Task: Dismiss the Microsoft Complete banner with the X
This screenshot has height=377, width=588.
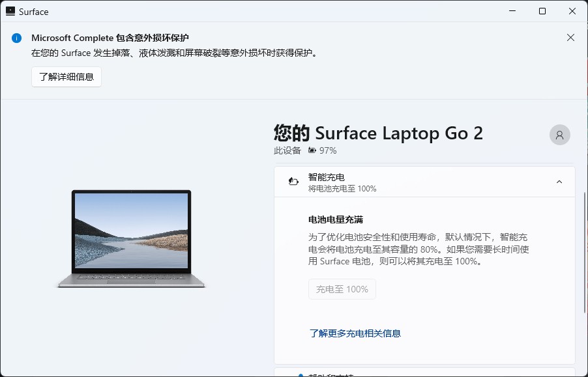Action: click(571, 37)
